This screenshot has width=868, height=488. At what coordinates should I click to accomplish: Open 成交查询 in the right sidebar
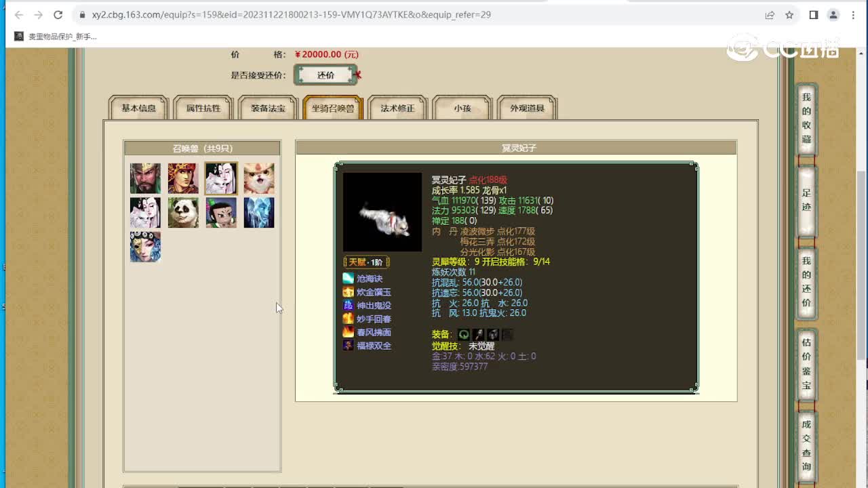806,446
